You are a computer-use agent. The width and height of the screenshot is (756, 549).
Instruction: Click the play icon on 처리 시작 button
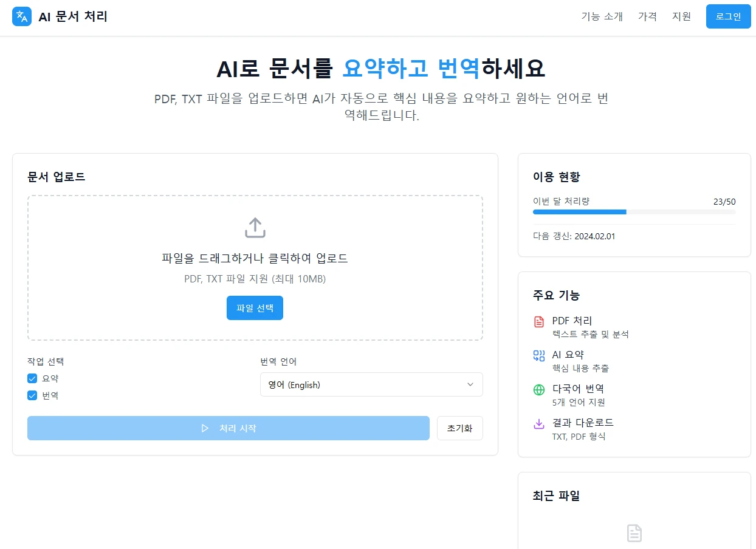click(205, 428)
